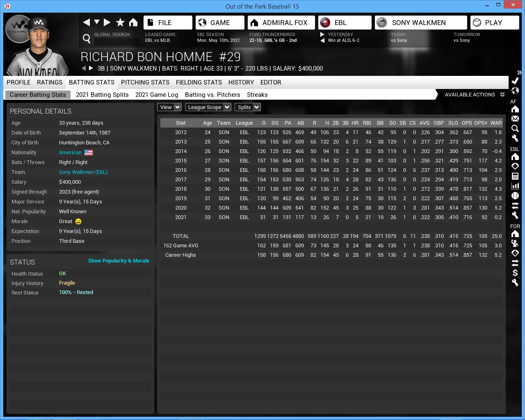
Task: Click the AF magnifier search icon
Action: (x=515, y=128)
